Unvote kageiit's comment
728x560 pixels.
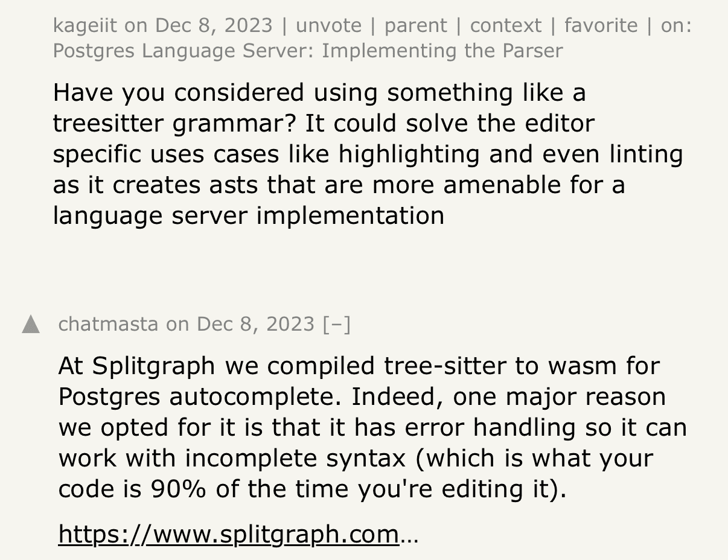329,25
